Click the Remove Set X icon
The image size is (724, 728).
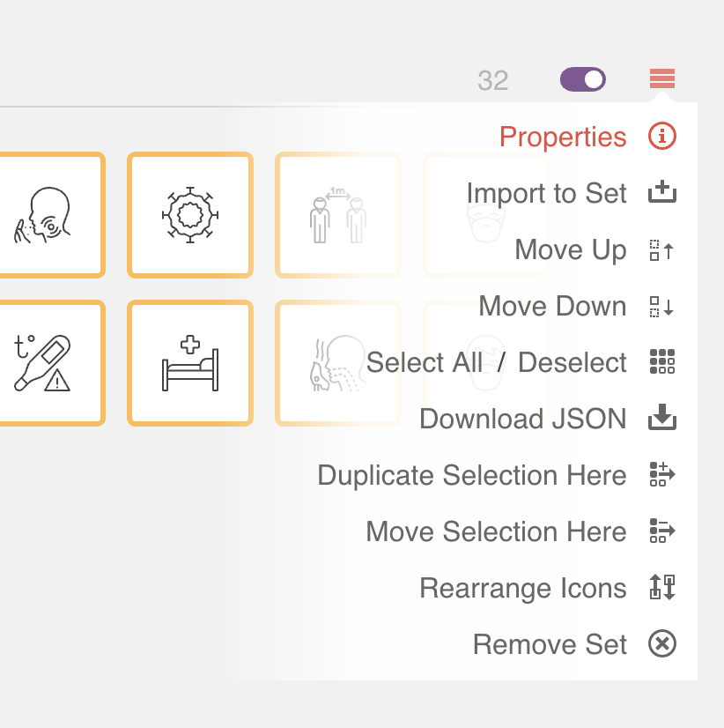pyautogui.click(x=661, y=644)
